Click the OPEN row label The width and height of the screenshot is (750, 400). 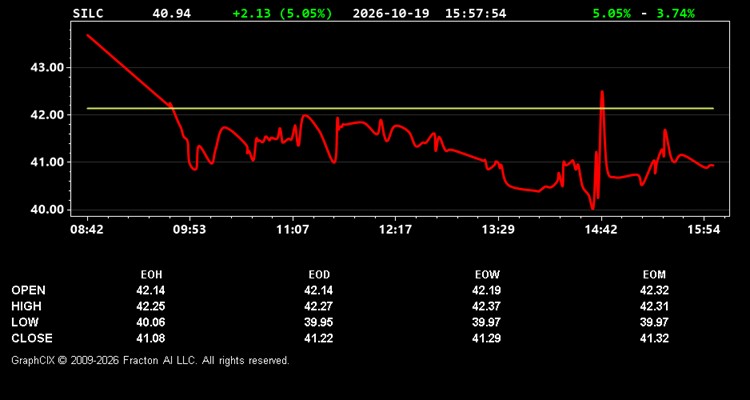point(29,290)
